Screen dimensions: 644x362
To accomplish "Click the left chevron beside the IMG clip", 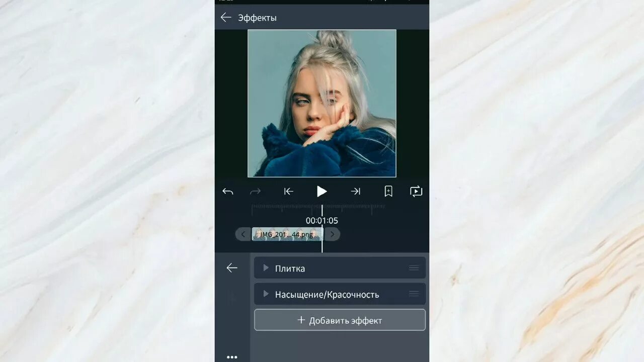I will [243, 234].
